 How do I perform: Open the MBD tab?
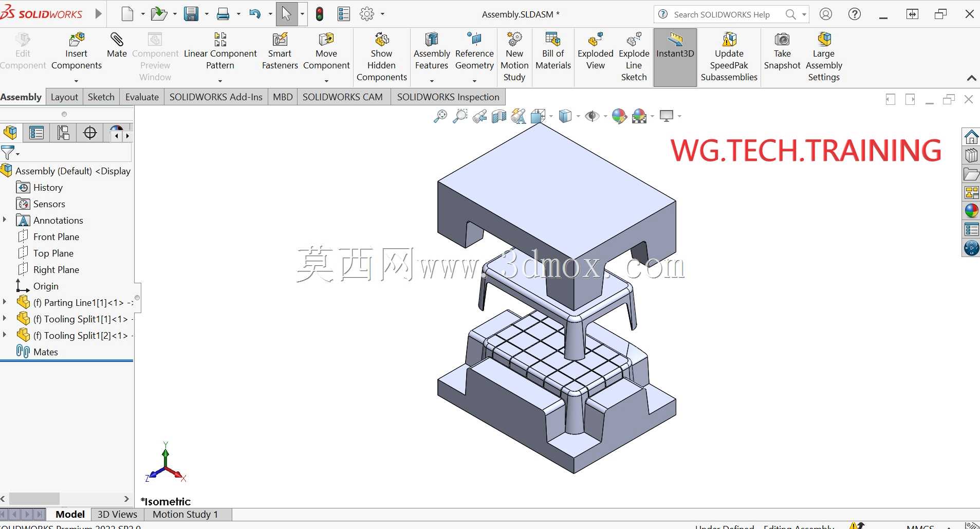[283, 97]
